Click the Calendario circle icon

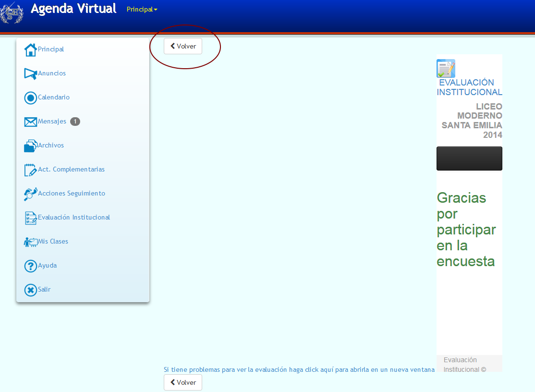pos(30,98)
